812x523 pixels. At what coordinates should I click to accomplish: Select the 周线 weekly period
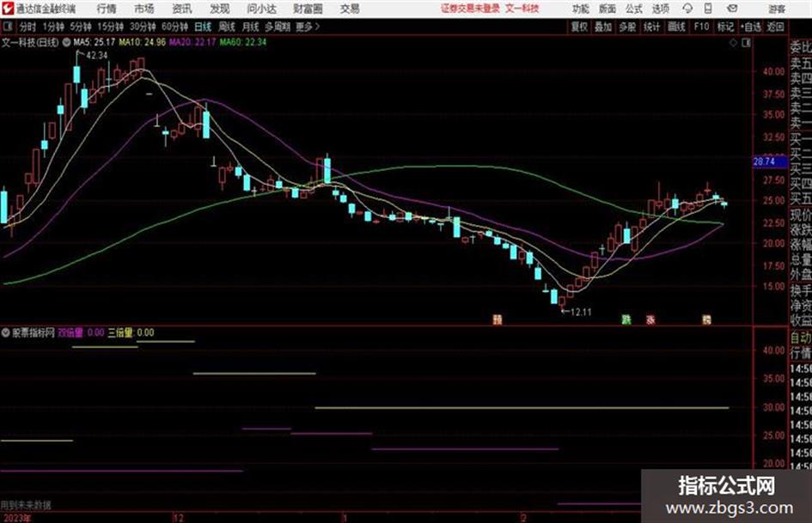coord(227,27)
